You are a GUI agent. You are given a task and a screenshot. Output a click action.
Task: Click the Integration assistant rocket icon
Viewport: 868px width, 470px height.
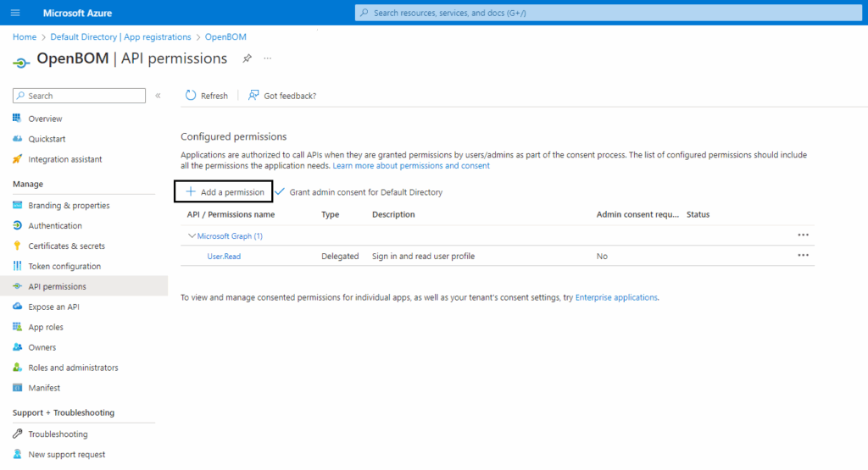click(17, 159)
